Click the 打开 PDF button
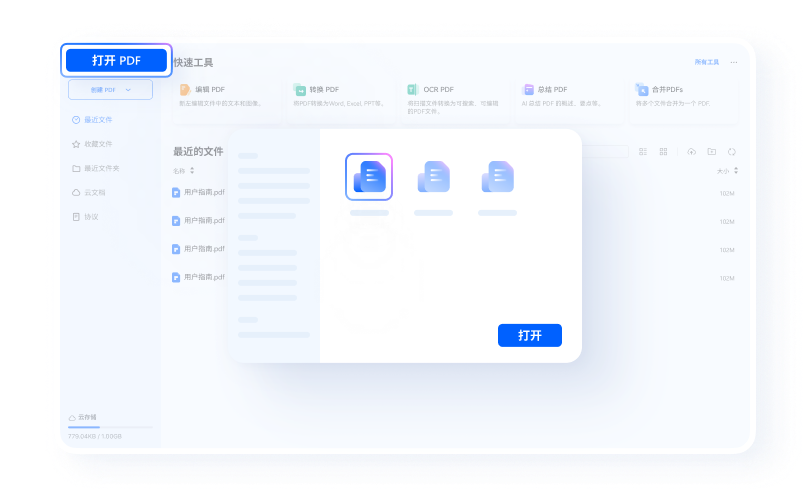The width and height of the screenshot is (810, 489). pyautogui.click(x=116, y=60)
